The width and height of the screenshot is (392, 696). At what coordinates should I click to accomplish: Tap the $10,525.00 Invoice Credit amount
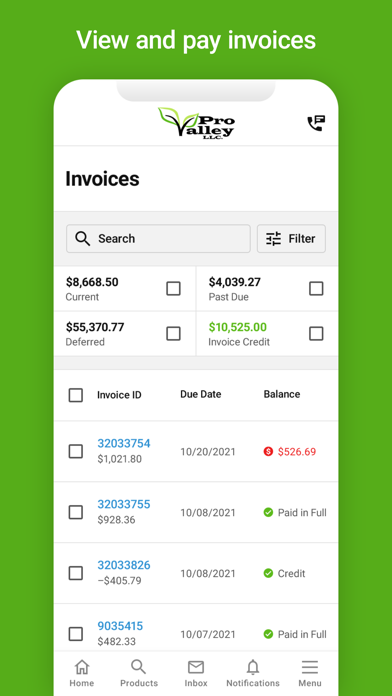[x=238, y=328]
